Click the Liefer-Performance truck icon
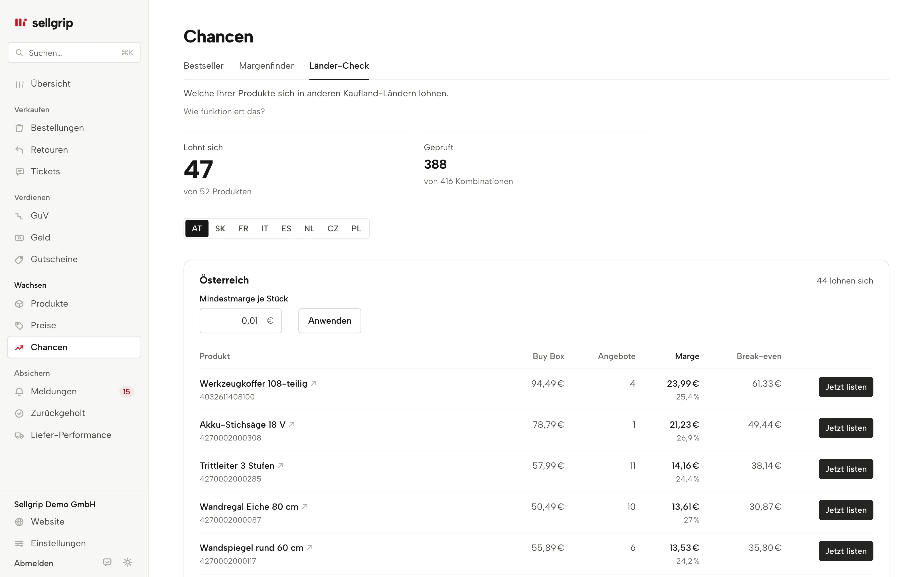Viewport: 924px width, 577px height. [19, 435]
